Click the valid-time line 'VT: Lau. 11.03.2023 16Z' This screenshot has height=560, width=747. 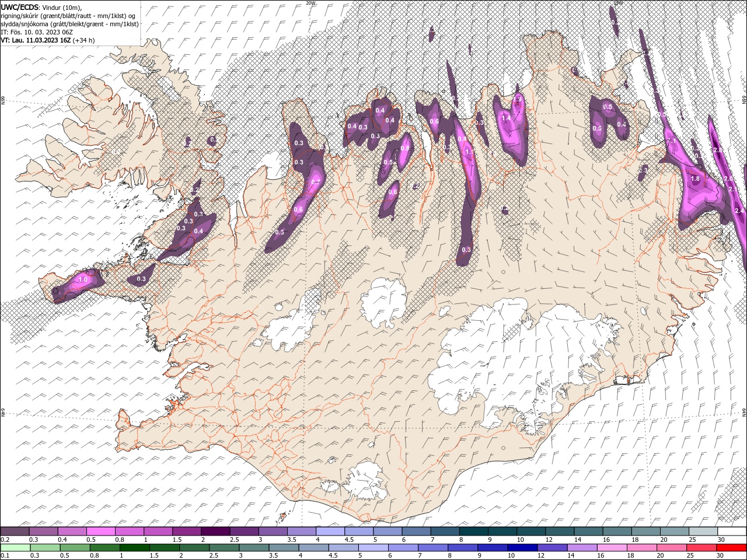pyautogui.click(x=36, y=40)
